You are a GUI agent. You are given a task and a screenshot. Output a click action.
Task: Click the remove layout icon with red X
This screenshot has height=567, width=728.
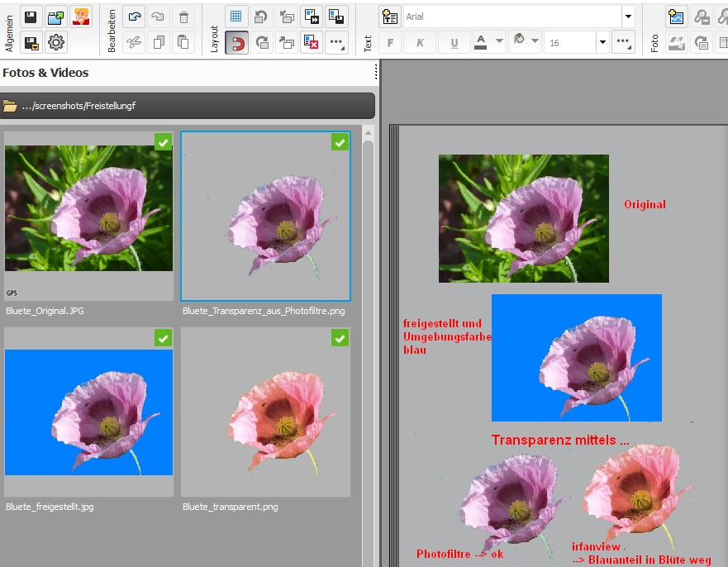point(312,43)
